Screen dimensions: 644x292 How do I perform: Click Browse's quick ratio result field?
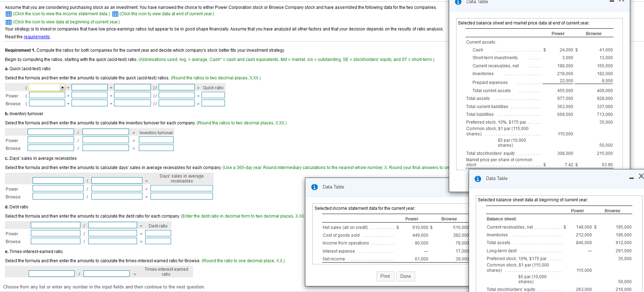tap(213, 103)
